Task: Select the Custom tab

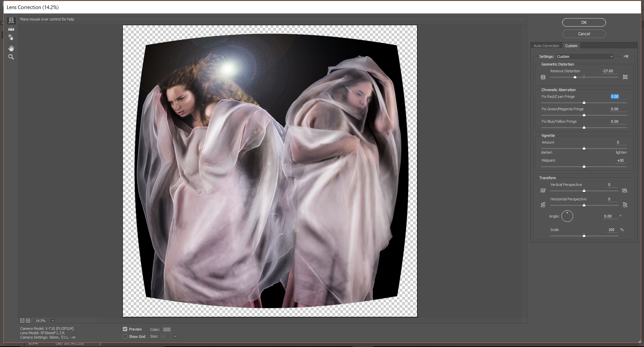Action: click(571, 45)
